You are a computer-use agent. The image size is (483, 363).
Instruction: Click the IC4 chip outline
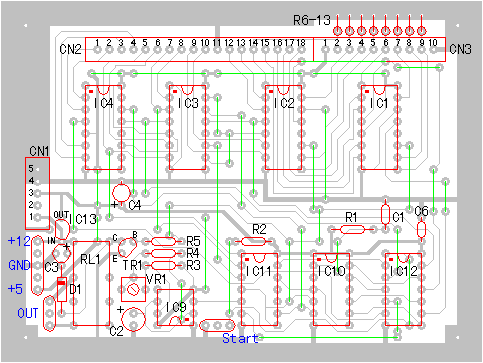pyautogui.click(x=103, y=127)
